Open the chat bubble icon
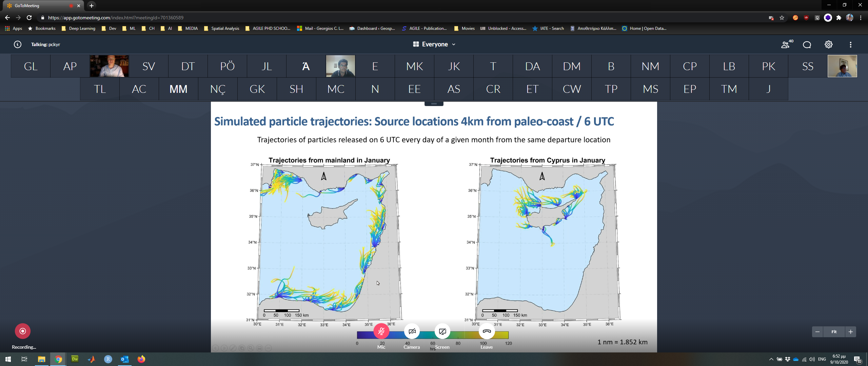The image size is (868, 366). pyautogui.click(x=807, y=44)
